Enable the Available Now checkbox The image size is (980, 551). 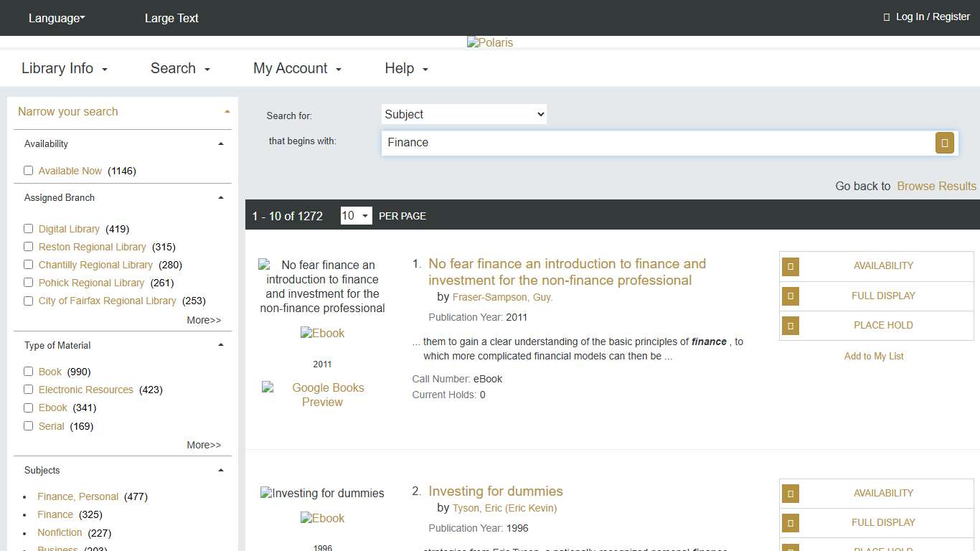point(29,171)
